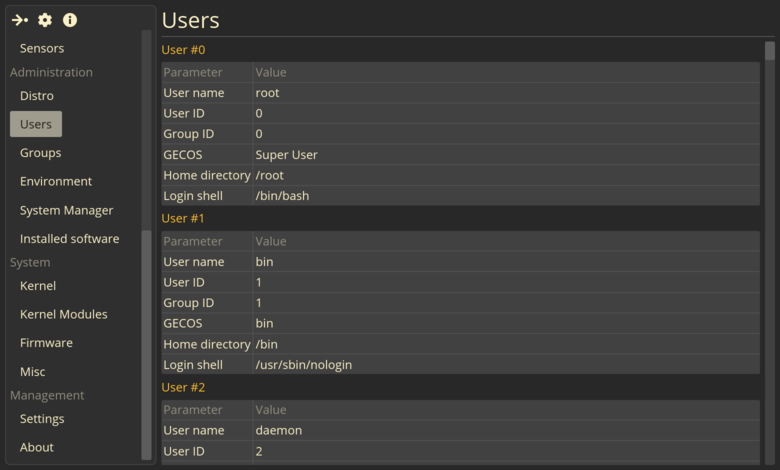
Task: Select the Users sidebar item
Action: [36, 124]
